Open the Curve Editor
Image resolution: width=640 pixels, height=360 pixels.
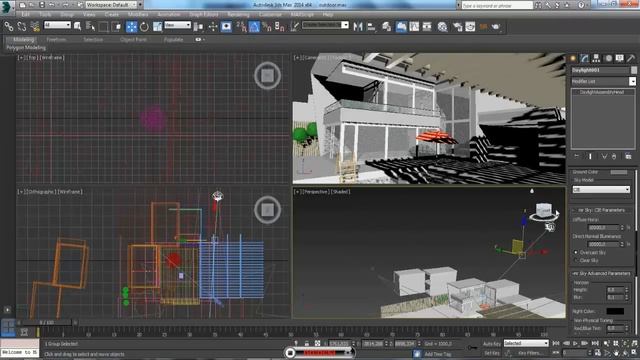pos(414,27)
